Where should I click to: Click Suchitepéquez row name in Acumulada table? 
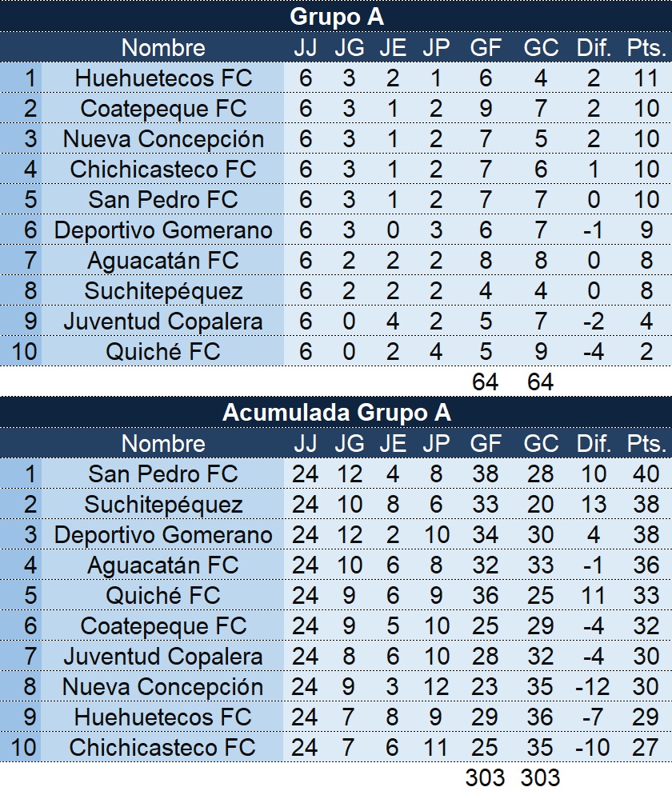click(163, 505)
